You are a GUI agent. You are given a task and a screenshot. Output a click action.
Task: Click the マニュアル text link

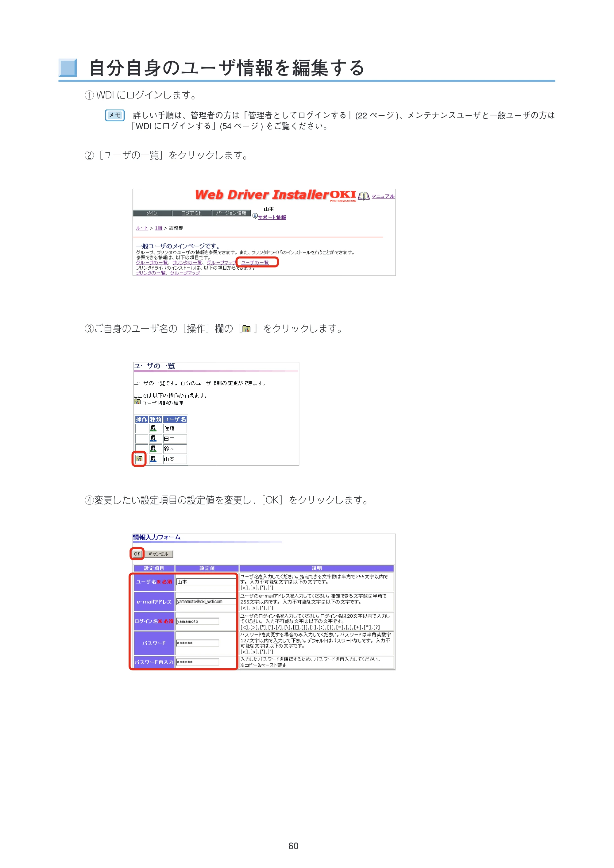tap(383, 196)
